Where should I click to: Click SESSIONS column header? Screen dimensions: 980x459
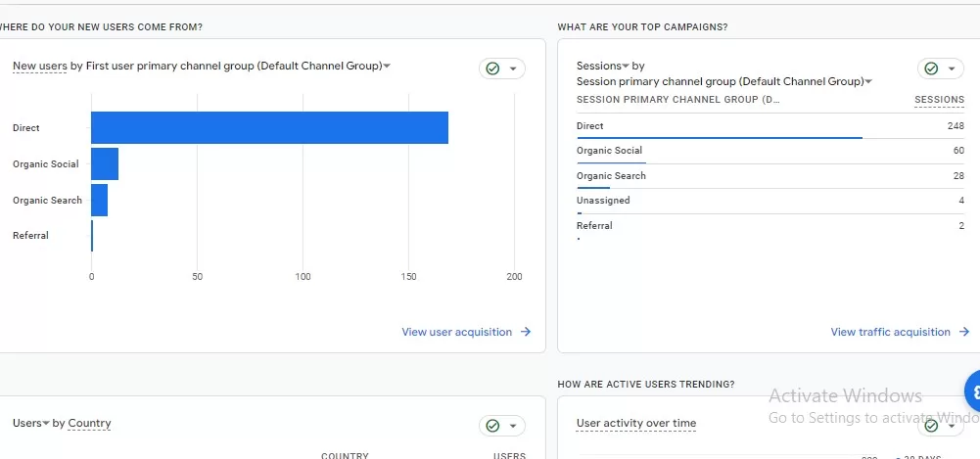pyautogui.click(x=940, y=100)
